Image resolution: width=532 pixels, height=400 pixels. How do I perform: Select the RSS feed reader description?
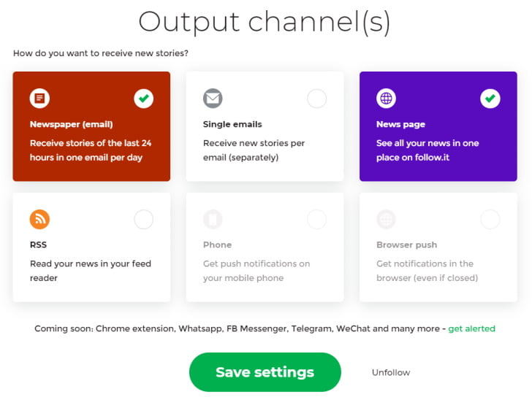coord(91,271)
